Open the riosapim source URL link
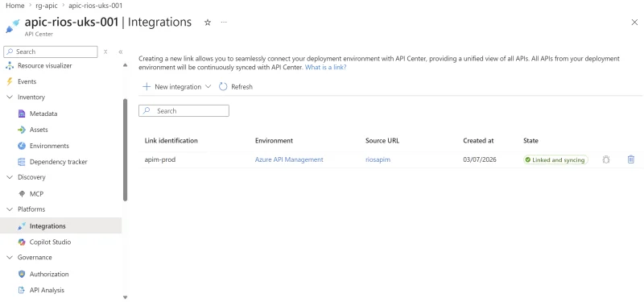 point(378,159)
